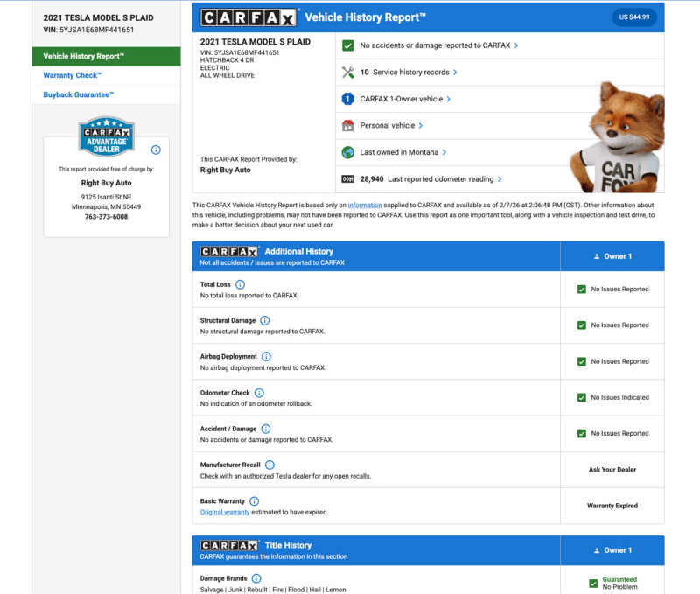700x594 pixels.
Task: Open Warranty Check in the sidebar
Action: [73, 75]
